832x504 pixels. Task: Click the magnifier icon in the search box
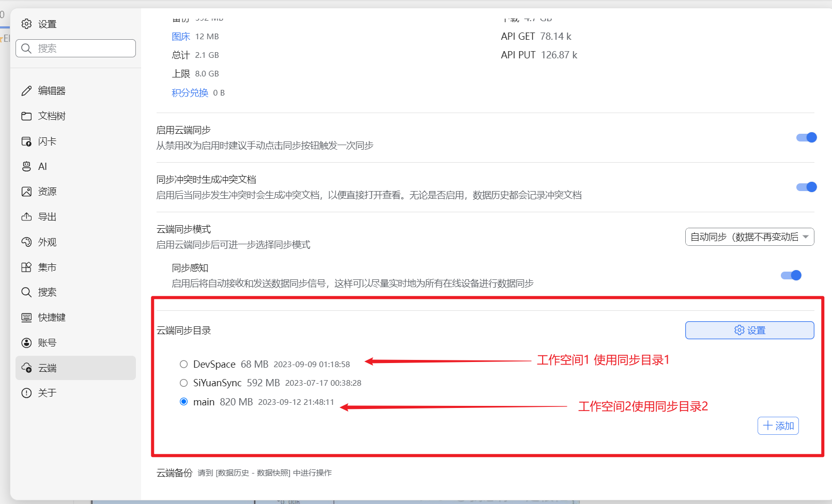(26, 49)
